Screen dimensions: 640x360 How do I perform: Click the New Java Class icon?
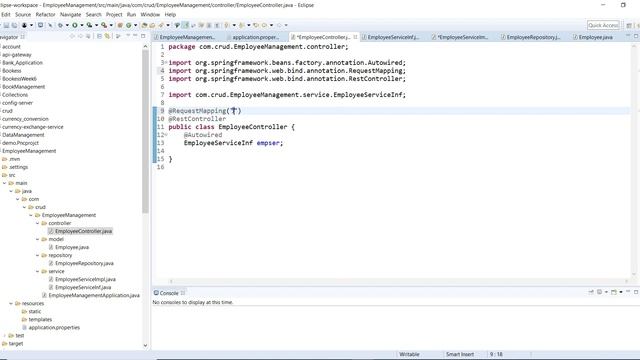(129, 25)
